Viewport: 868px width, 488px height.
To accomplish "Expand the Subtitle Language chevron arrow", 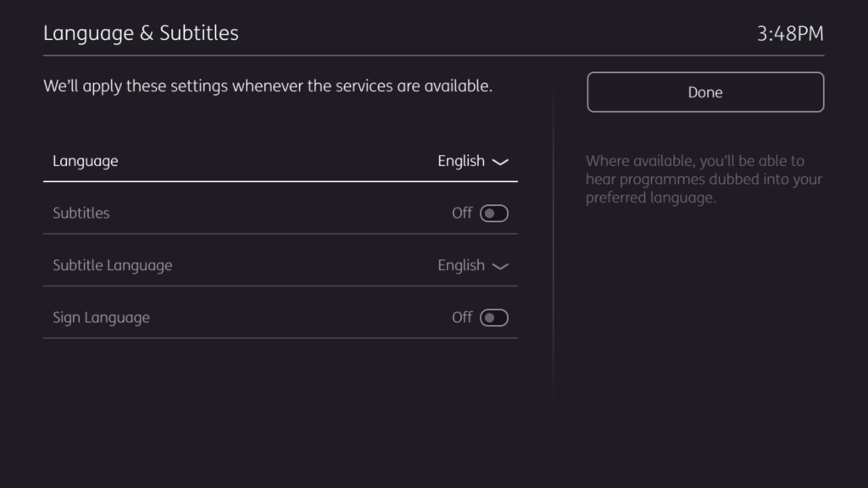I will pos(500,267).
